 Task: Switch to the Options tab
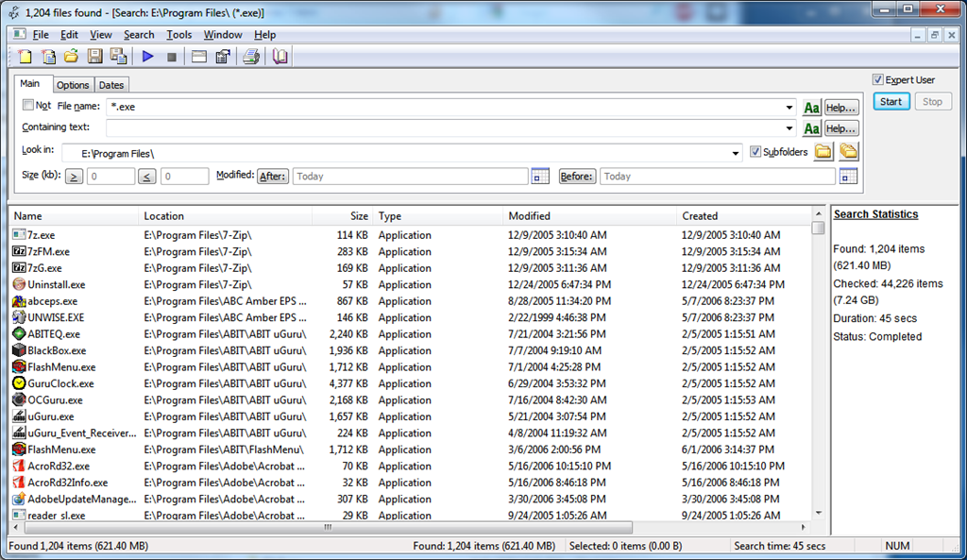pyautogui.click(x=73, y=85)
